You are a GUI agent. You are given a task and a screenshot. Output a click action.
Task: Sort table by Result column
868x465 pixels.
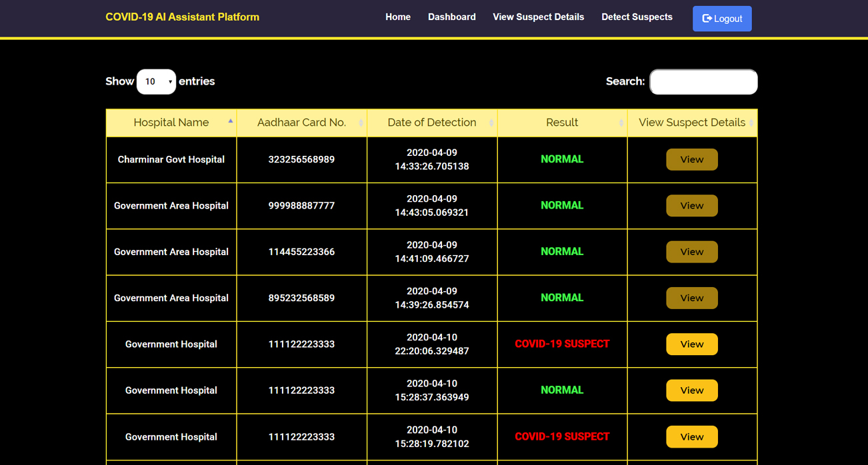(x=561, y=123)
